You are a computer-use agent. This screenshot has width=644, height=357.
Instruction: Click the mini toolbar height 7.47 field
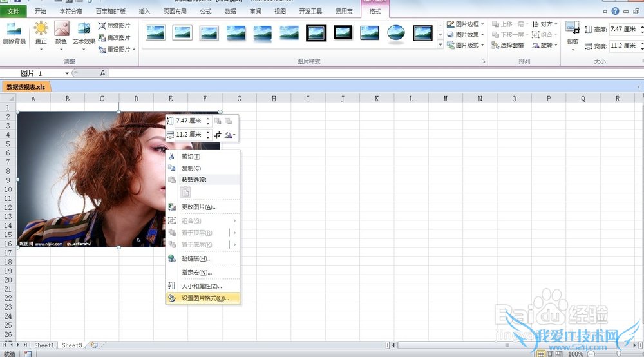[x=190, y=121]
